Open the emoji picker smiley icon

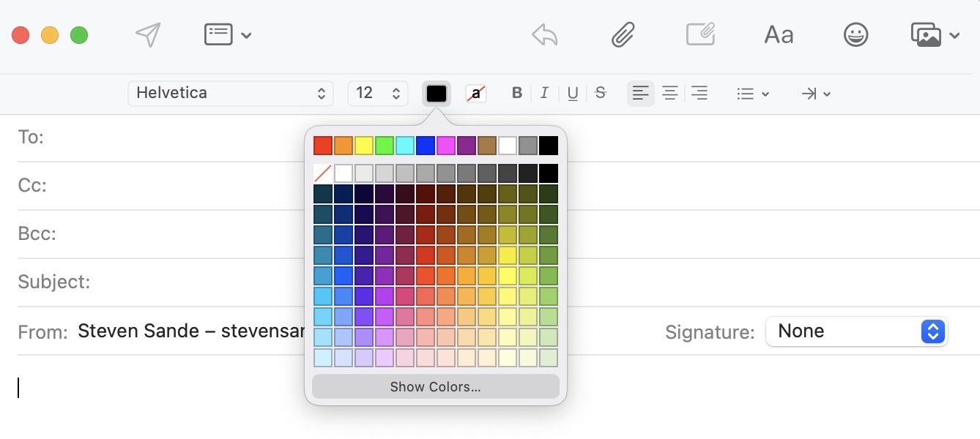(x=855, y=34)
